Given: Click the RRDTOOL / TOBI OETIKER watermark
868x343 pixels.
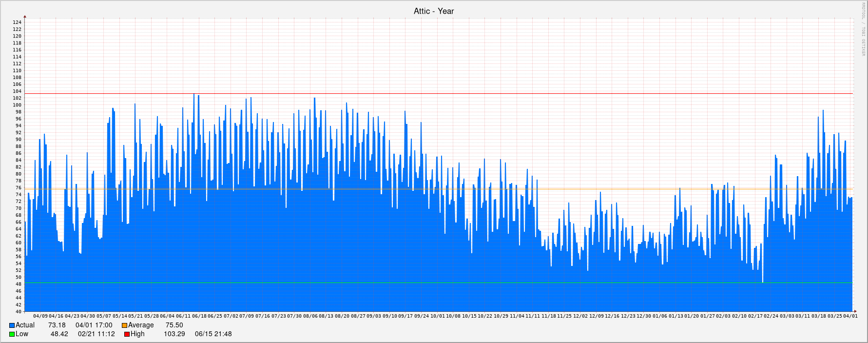Looking at the screenshot, I should tap(863, 29).
